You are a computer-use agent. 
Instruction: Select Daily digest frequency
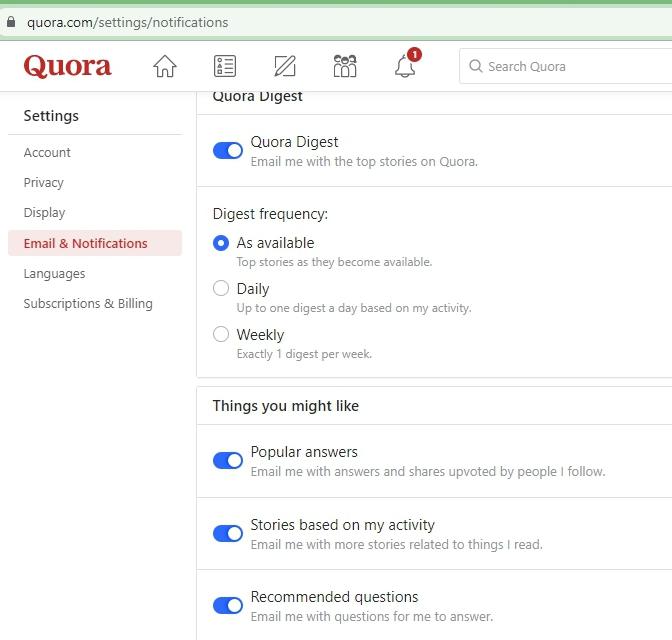tap(221, 288)
